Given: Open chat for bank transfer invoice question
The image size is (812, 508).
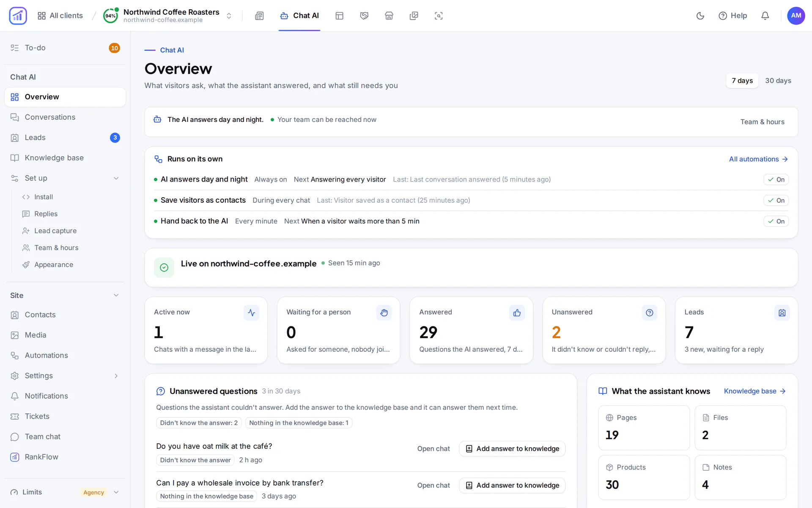Looking at the screenshot, I should 433,486.
